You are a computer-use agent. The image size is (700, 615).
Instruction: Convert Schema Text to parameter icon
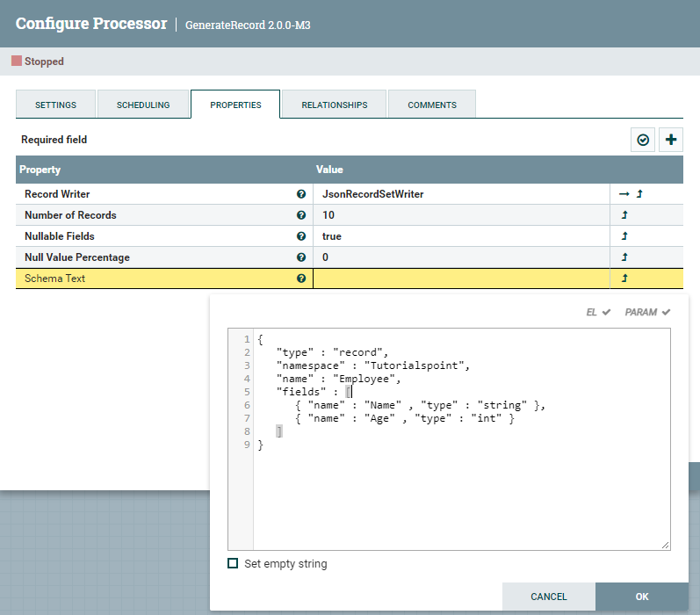pos(624,279)
